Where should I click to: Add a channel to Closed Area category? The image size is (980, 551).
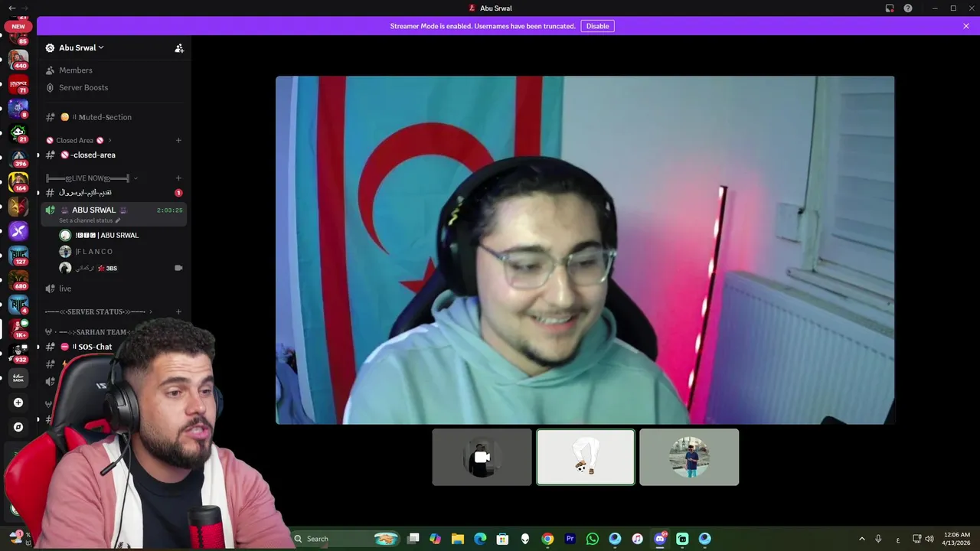[178, 140]
